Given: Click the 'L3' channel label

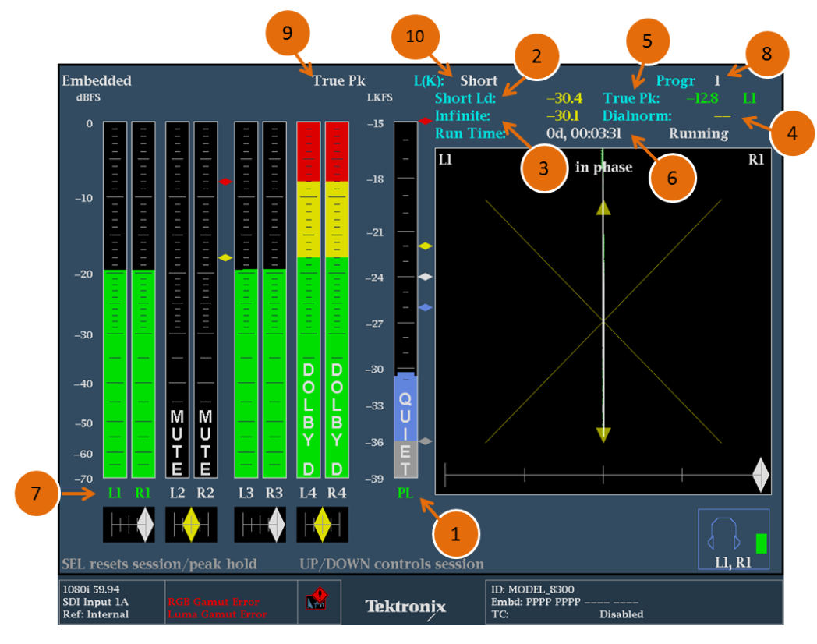Looking at the screenshot, I should 246,493.
